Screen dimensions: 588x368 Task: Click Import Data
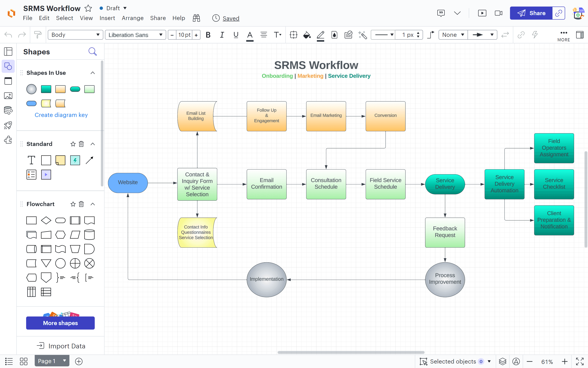click(61, 346)
